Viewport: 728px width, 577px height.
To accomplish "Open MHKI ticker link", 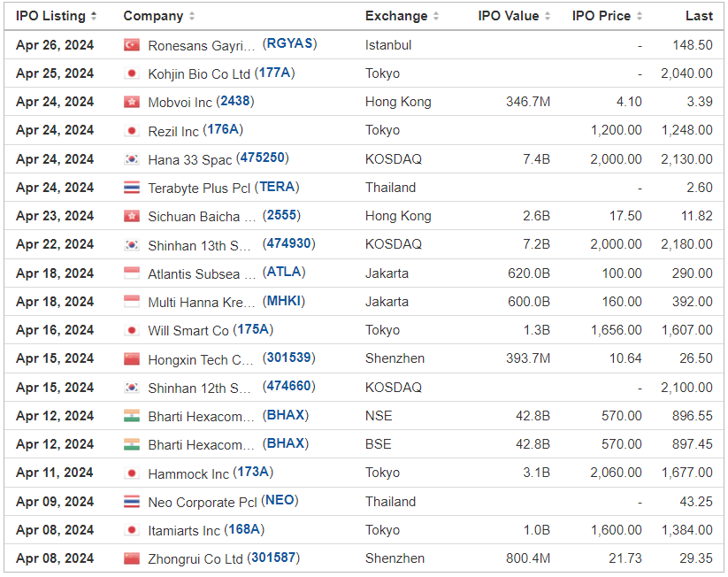I will click(x=284, y=301).
